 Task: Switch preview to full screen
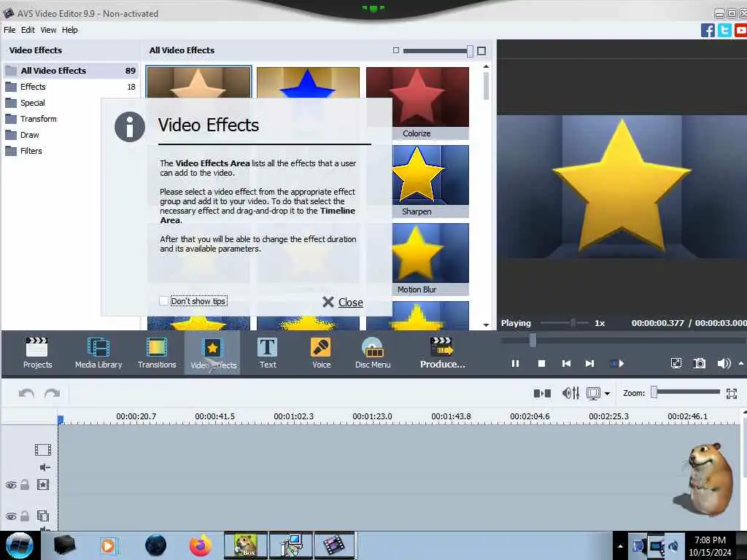click(676, 363)
